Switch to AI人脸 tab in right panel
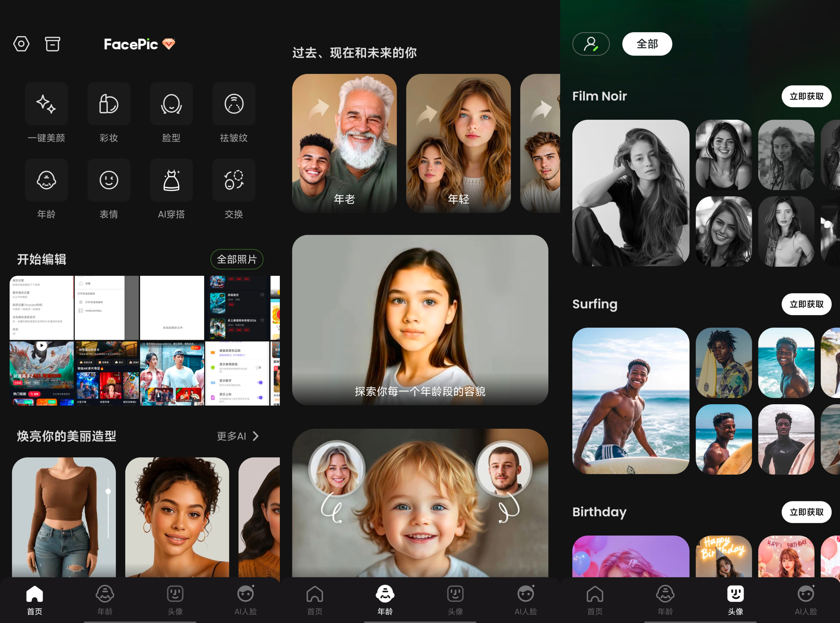The image size is (840, 623). click(x=806, y=600)
